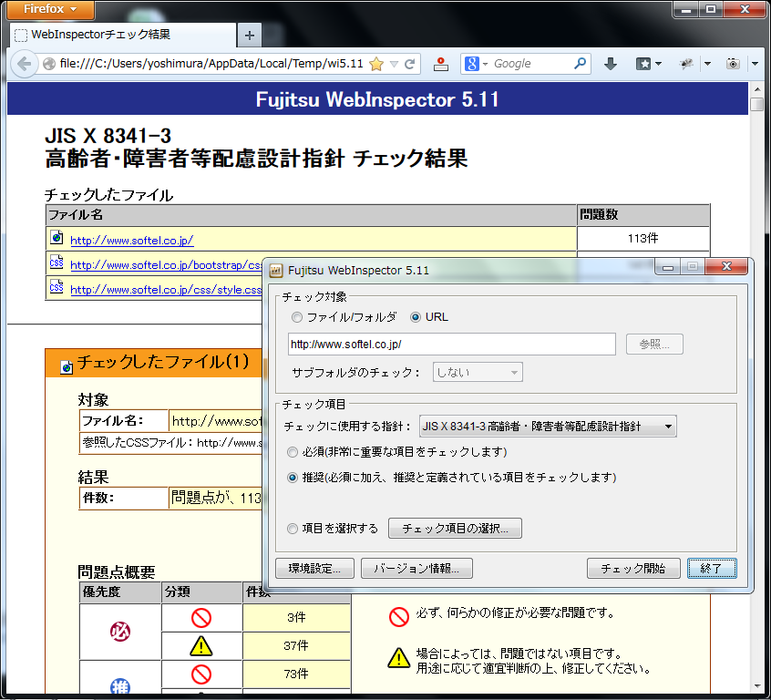The width and height of the screenshot is (771, 700).
Task: Maximize the Firefox window
Action: [x=711, y=9]
